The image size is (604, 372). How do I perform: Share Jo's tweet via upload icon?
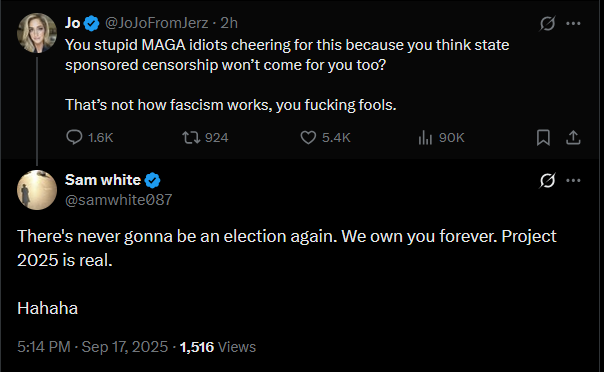(573, 137)
